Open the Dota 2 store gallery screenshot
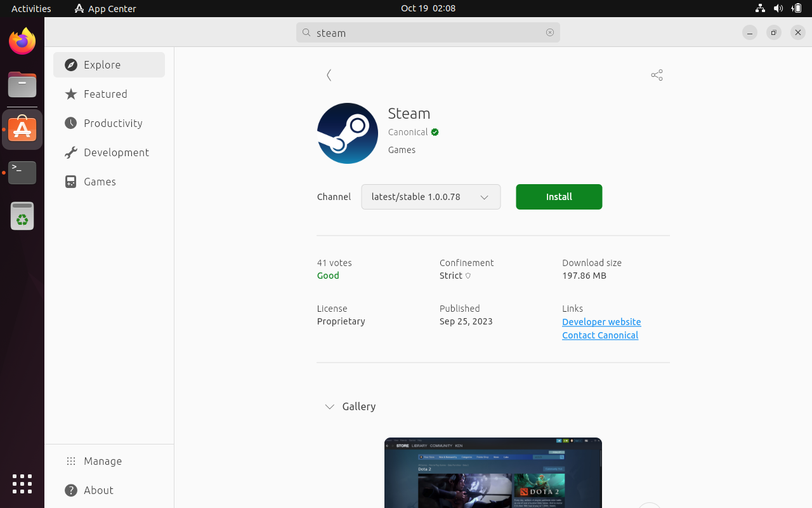 493,472
